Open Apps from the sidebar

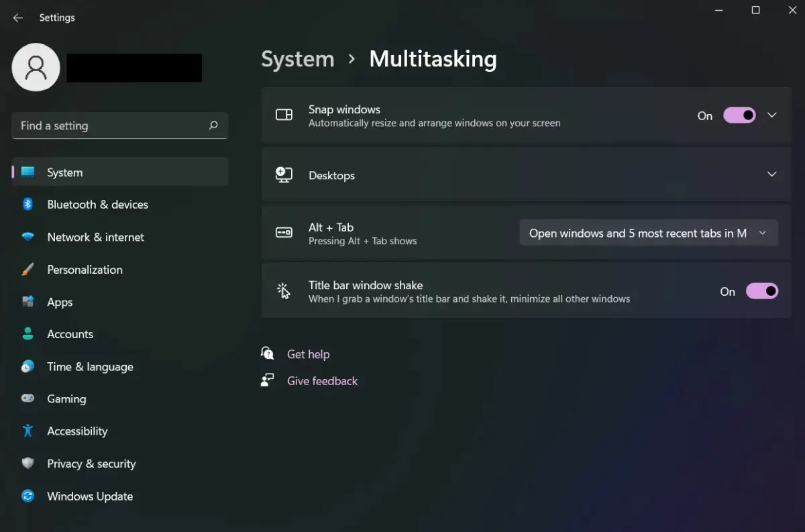pyautogui.click(x=59, y=302)
